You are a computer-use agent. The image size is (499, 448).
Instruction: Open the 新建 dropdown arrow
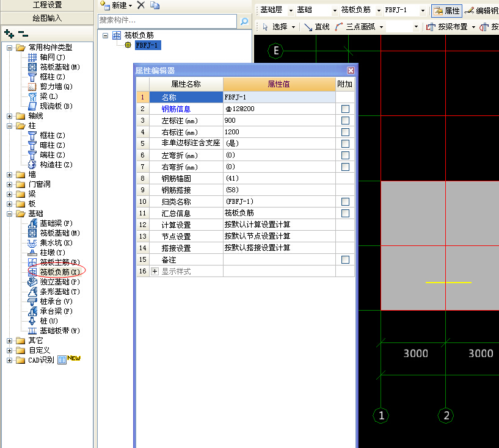(x=131, y=5)
